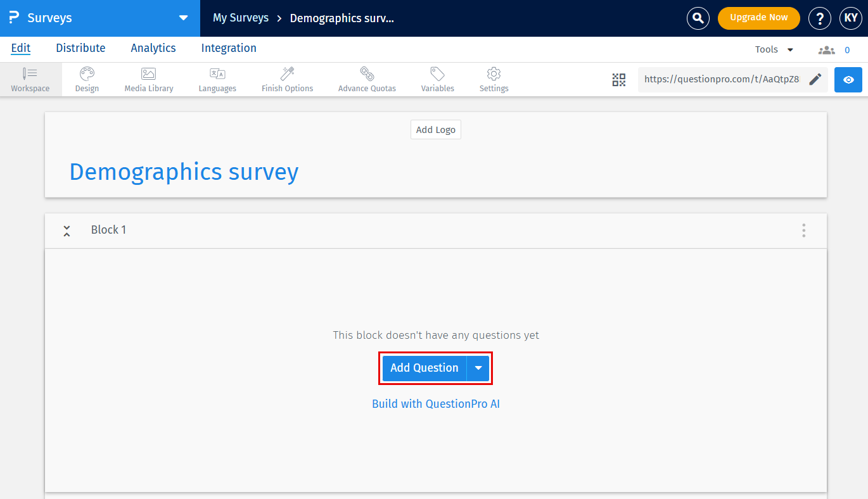Open Advance Quotas settings
This screenshot has height=499, width=868.
pyautogui.click(x=366, y=79)
